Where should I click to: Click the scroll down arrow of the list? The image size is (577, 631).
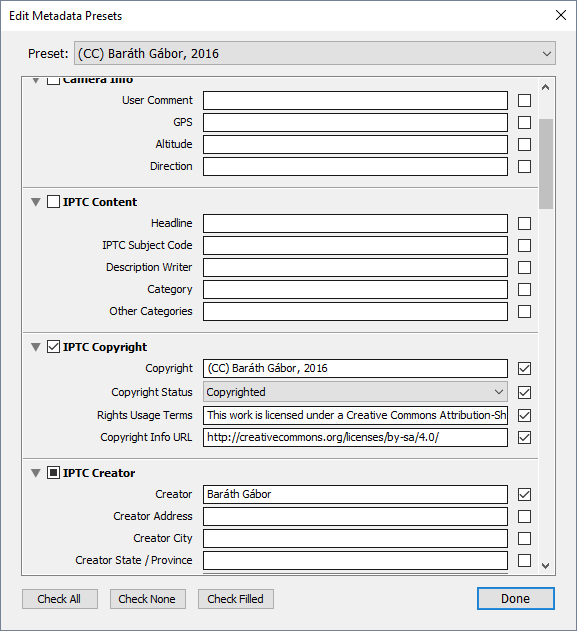(x=546, y=566)
